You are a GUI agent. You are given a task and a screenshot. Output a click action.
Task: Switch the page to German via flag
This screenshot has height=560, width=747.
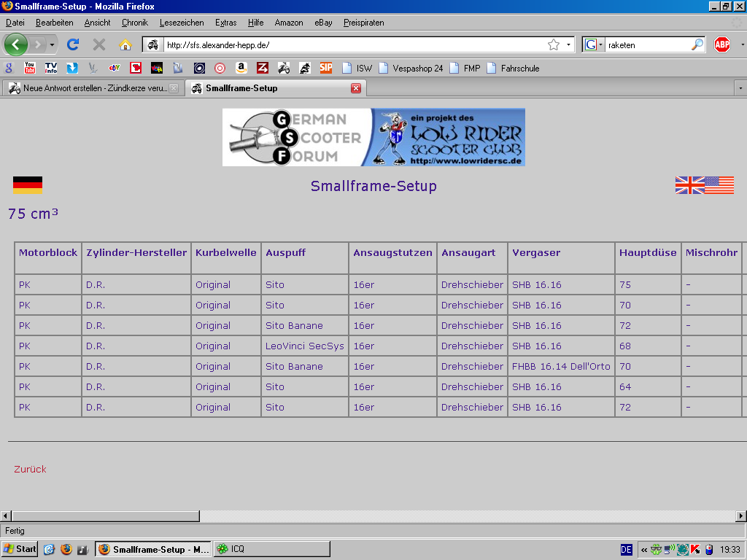[x=28, y=185]
